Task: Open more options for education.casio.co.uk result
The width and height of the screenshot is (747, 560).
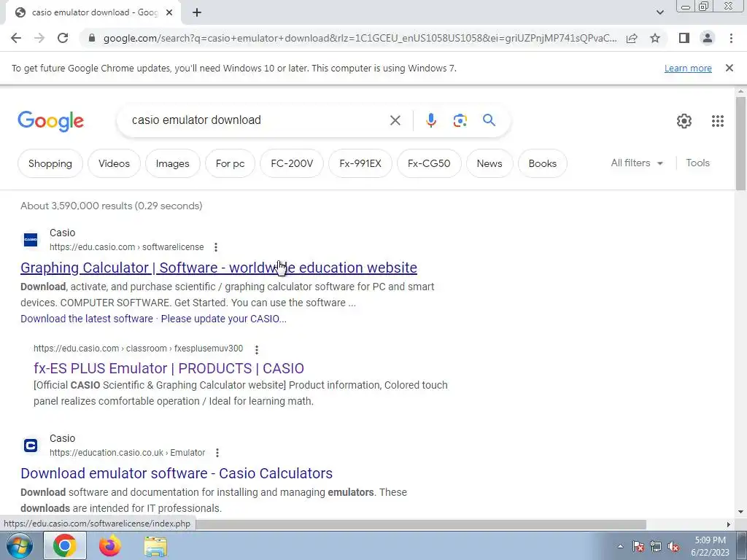Action: [x=217, y=453]
